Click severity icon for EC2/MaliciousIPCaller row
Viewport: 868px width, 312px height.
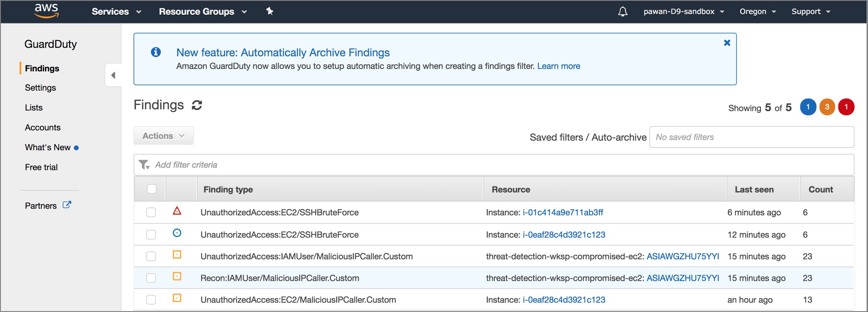[x=177, y=298]
